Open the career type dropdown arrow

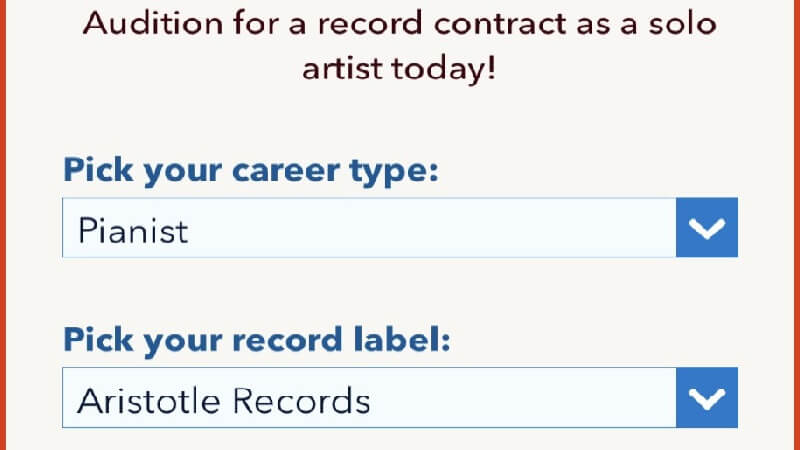(x=707, y=228)
